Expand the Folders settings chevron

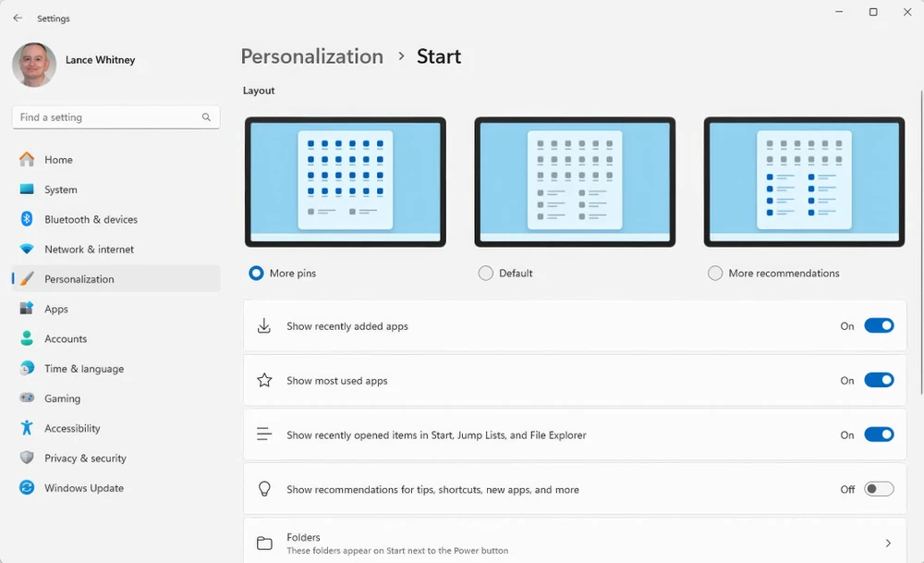pos(888,544)
